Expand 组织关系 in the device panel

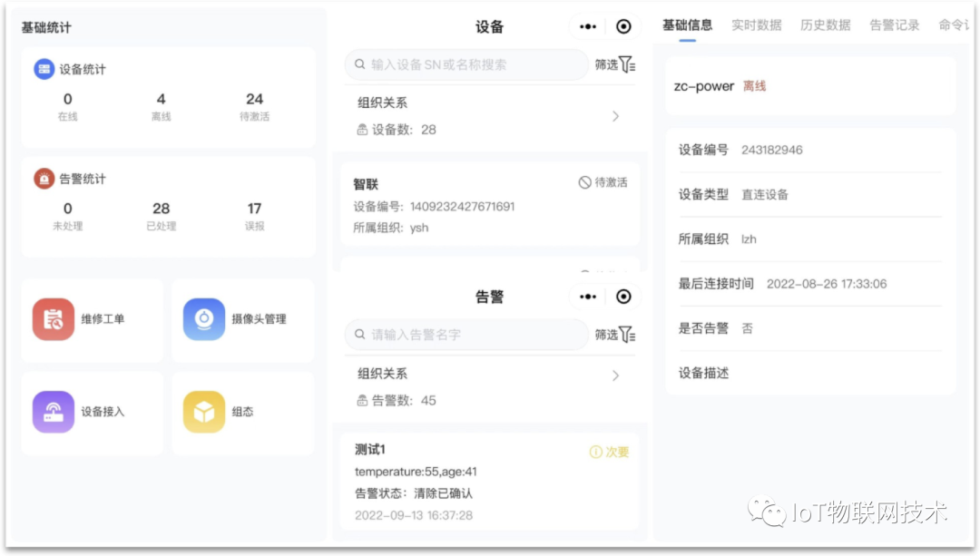point(615,116)
